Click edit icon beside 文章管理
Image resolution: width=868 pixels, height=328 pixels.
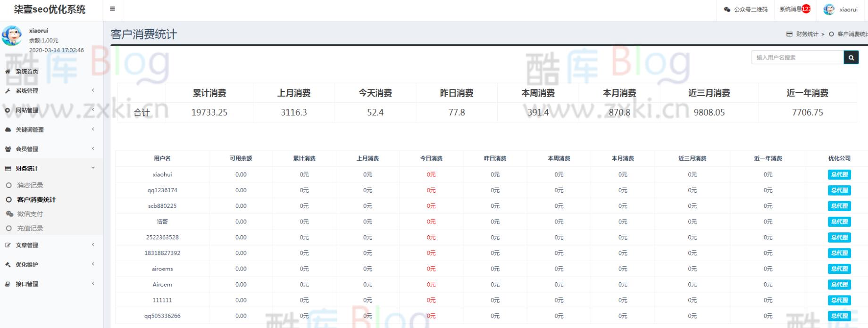8,245
